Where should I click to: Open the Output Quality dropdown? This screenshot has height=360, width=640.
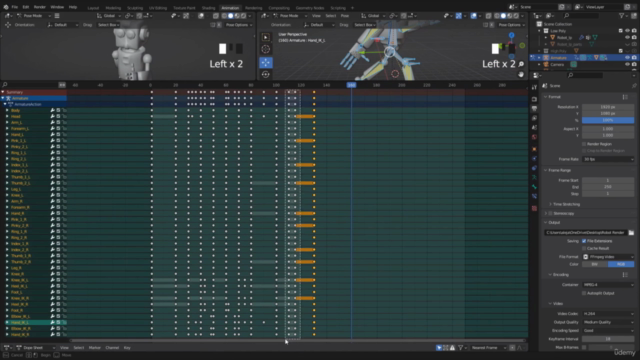[608, 322]
